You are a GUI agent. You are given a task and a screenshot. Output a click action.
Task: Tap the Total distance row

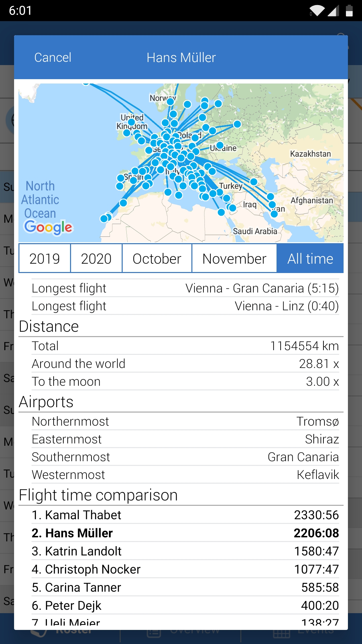(185, 346)
